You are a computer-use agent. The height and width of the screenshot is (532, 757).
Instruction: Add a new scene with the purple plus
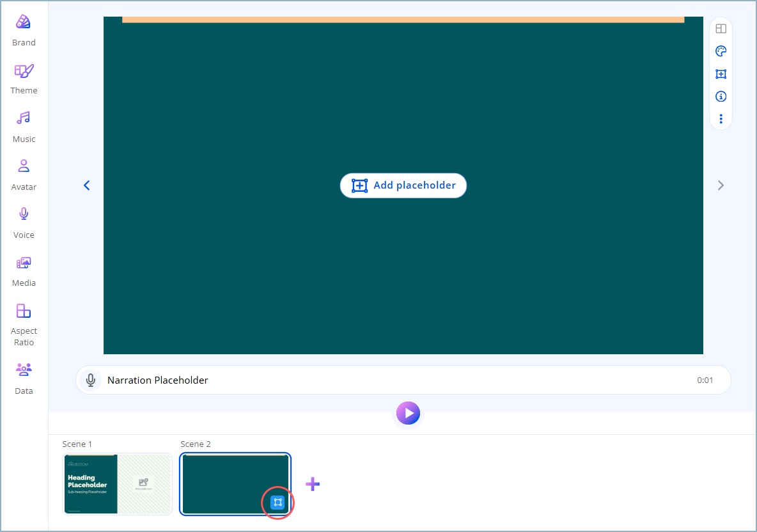point(313,484)
